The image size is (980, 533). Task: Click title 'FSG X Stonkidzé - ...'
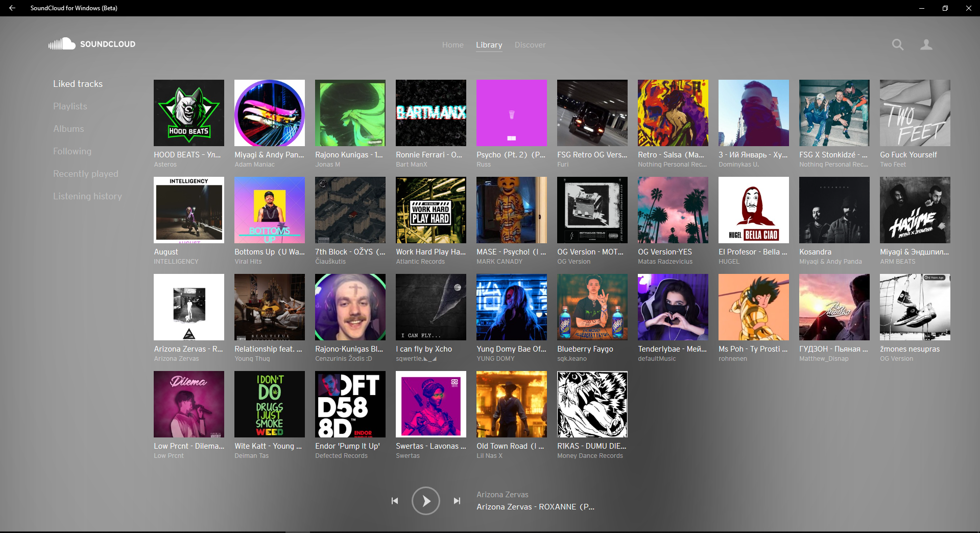coord(833,155)
